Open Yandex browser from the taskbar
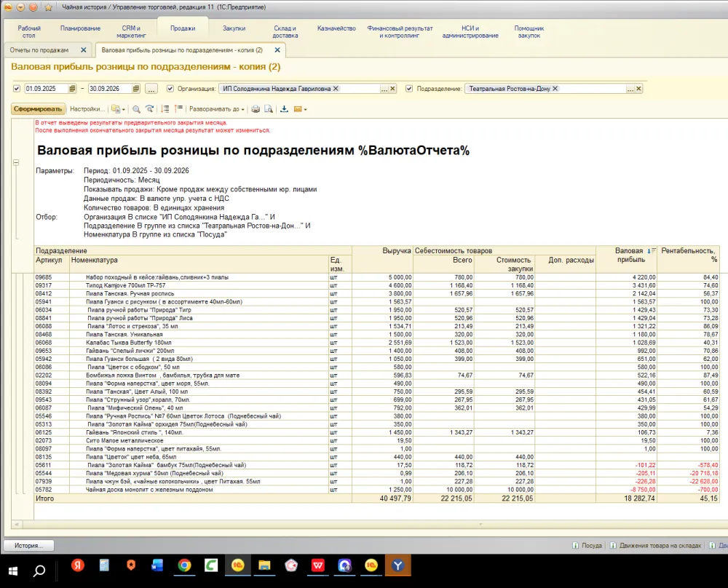The width and height of the screenshot is (728, 588). [x=78, y=565]
